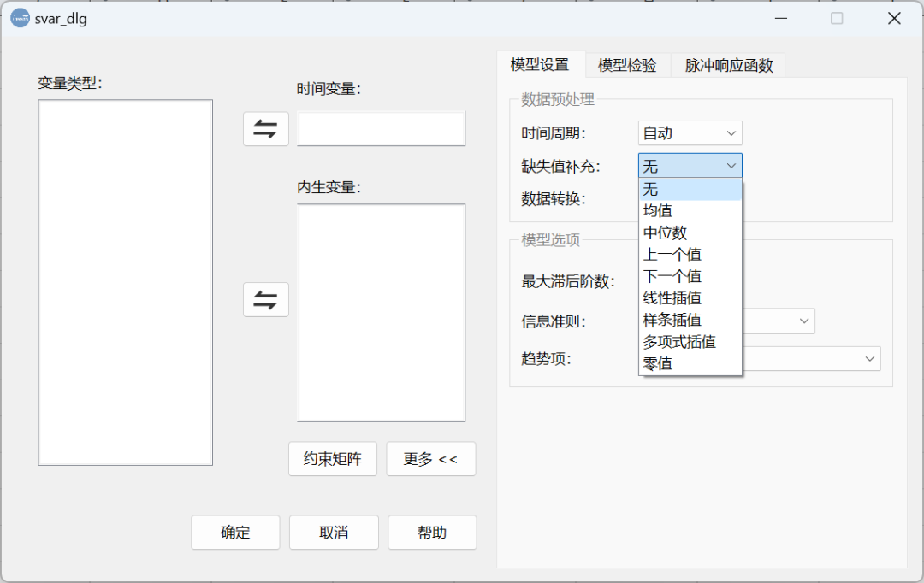
Task: Switch to the 模型检验 tab
Action: tap(627, 65)
